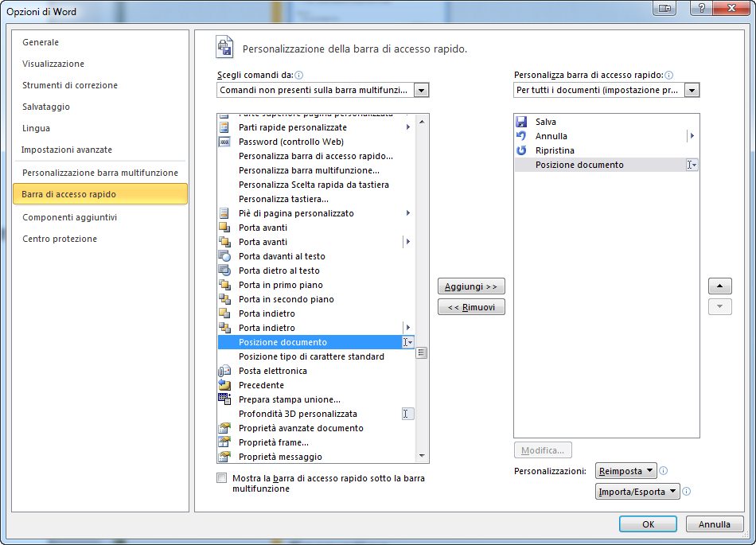
Task: Open the Scegli comandi da dropdown
Action: (x=422, y=91)
